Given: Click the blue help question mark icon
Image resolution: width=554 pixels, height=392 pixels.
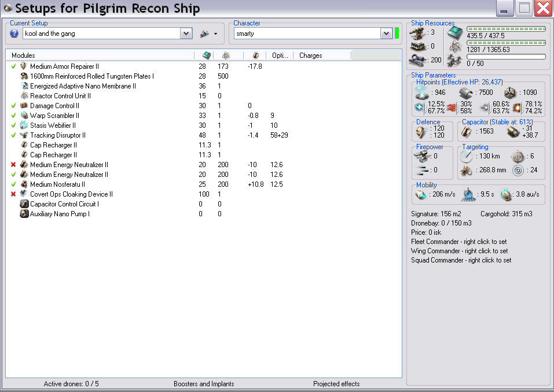Looking at the screenshot, I should [x=14, y=34].
